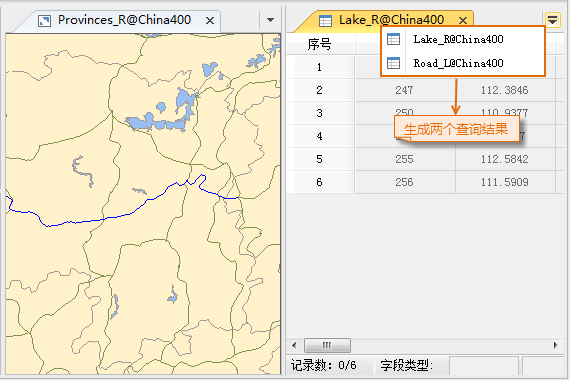Select row 2 header in the table
The image size is (570, 380).
(x=320, y=90)
